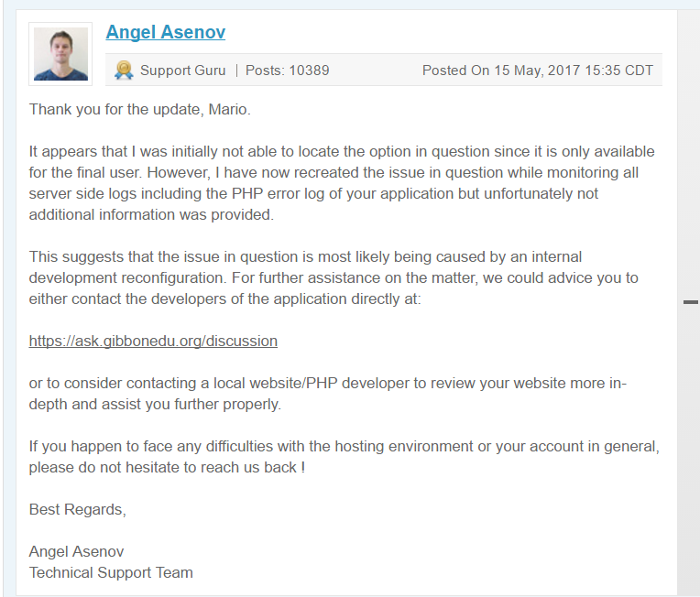The height and width of the screenshot is (597, 700).
Task: Click the Support Guru award ribbon icon
Action: coord(124,71)
